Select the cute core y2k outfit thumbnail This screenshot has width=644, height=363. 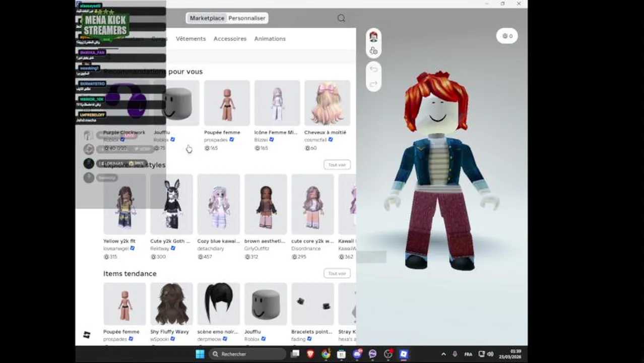coord(312,204)
